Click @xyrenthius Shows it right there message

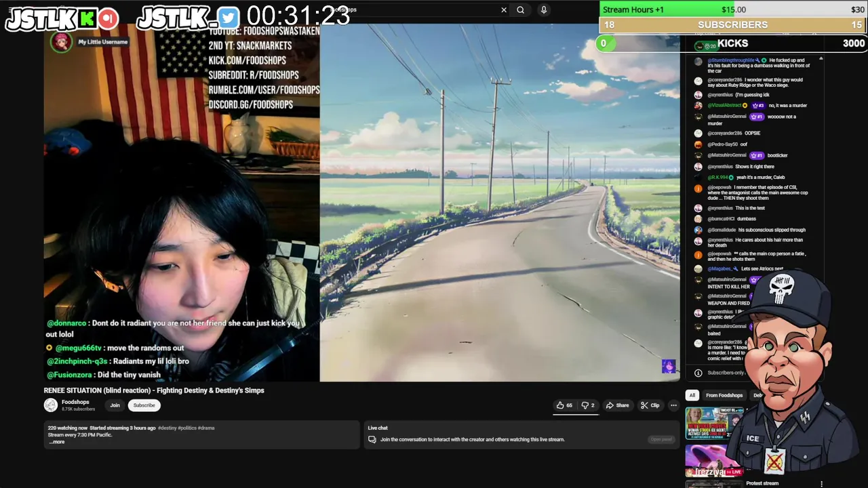point(741,167)
